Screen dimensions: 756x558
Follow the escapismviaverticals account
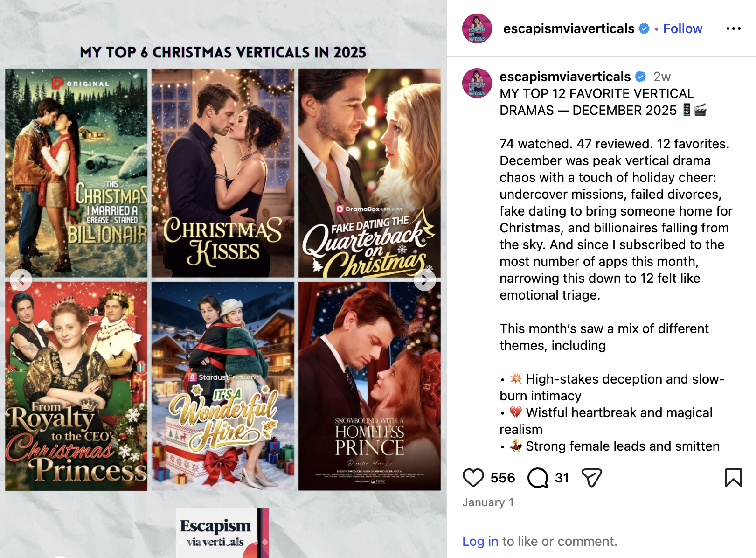pyautogui.click(x=683, y=28)
